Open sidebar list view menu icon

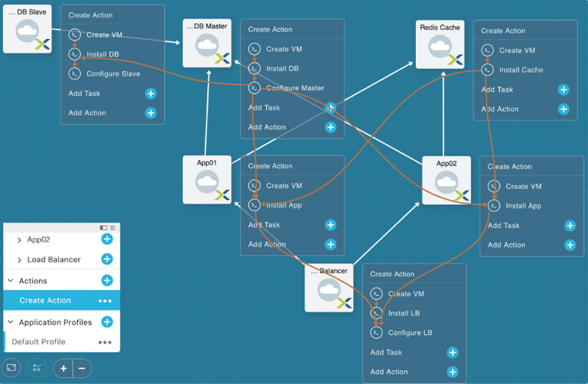click(112, 228)
